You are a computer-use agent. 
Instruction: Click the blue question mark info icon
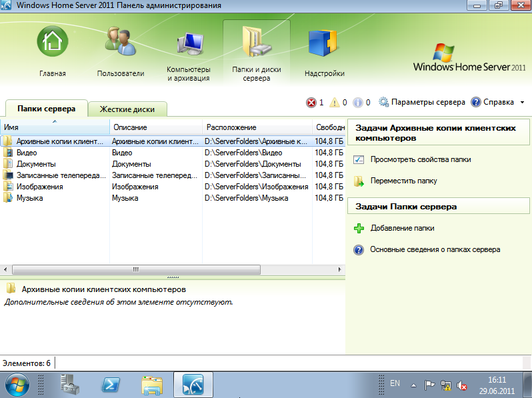point(359,250)
